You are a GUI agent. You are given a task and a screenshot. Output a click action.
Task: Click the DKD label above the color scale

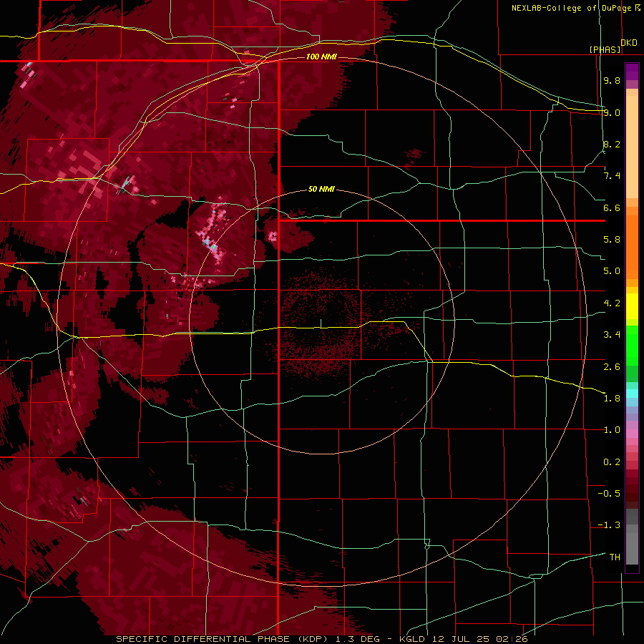pos(629,43)
